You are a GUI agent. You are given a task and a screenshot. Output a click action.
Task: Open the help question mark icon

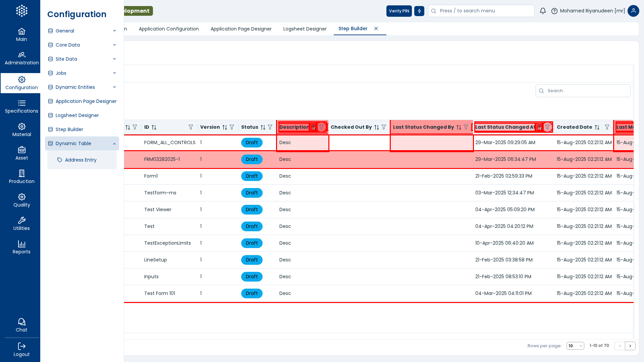click(x=554, y=11)
